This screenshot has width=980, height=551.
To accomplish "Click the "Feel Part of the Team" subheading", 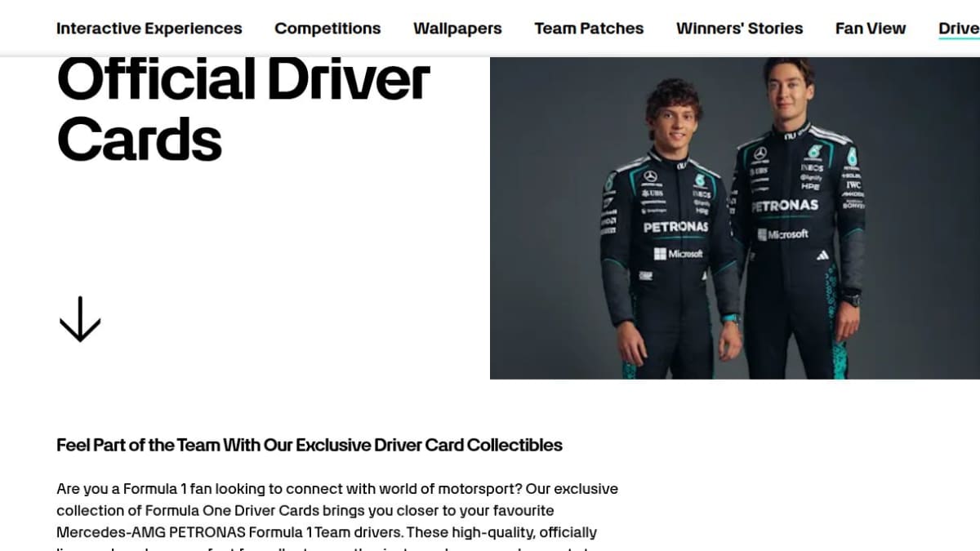I will [x=310, y=445].
